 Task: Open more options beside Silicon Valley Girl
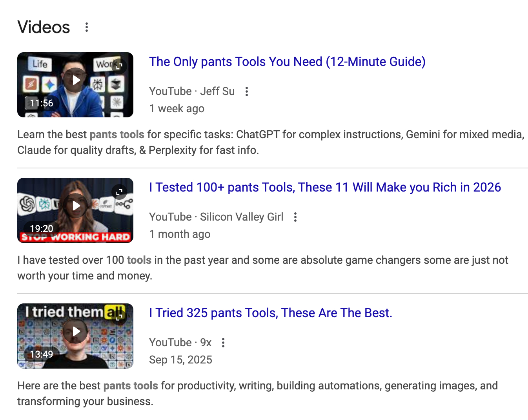(295, 217)
